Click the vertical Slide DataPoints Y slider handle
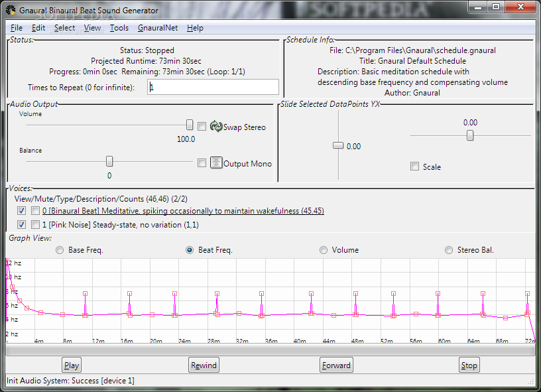This screenshot has width=541, height=392. pos(338,145)
